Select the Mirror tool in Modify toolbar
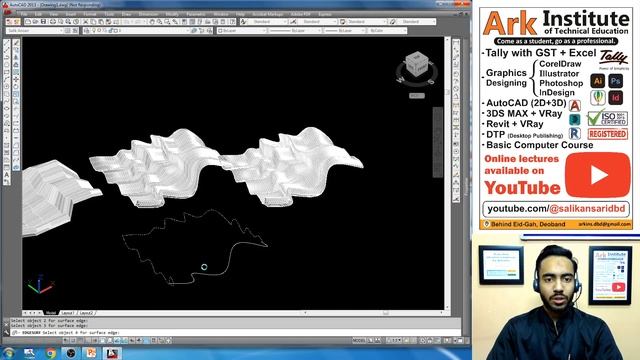 tap(16, 57)
